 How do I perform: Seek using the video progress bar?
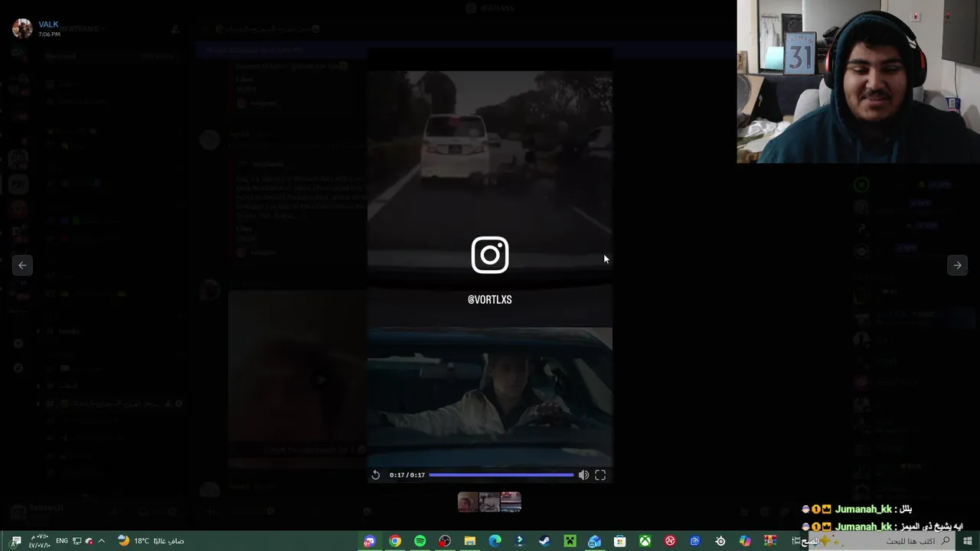click(x=501, y=475)
